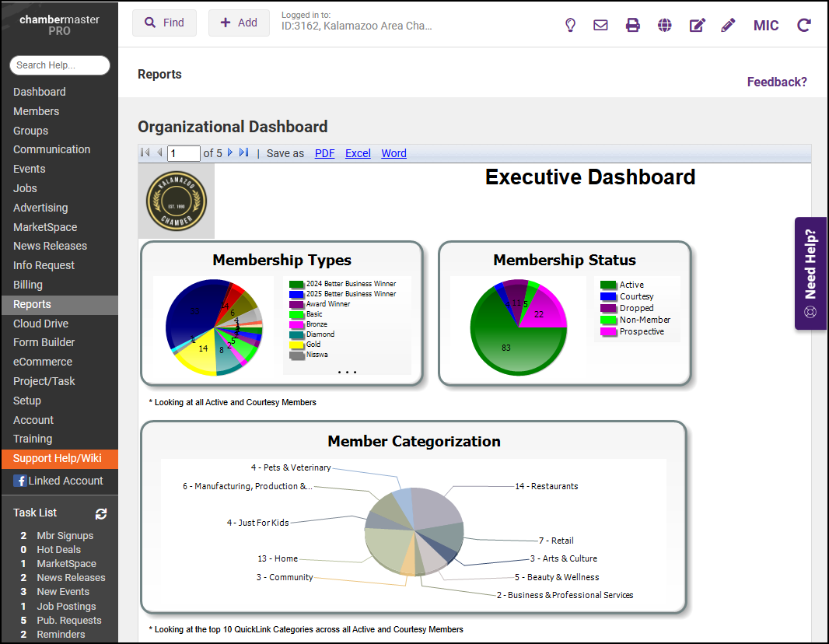Image resolution: width=829 pixels, height=644 pixels.
Task: Save report as PDF
Action: pos(324,153)
